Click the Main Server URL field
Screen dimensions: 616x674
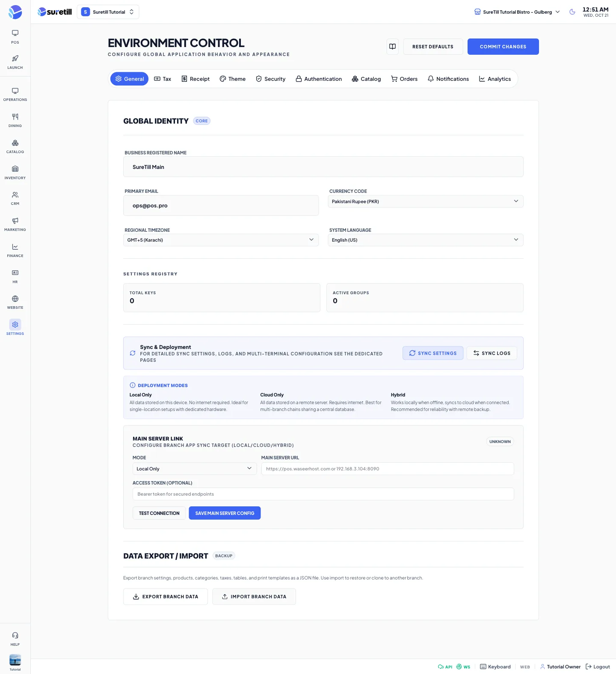pyautogui.click(x=388, y=469)
